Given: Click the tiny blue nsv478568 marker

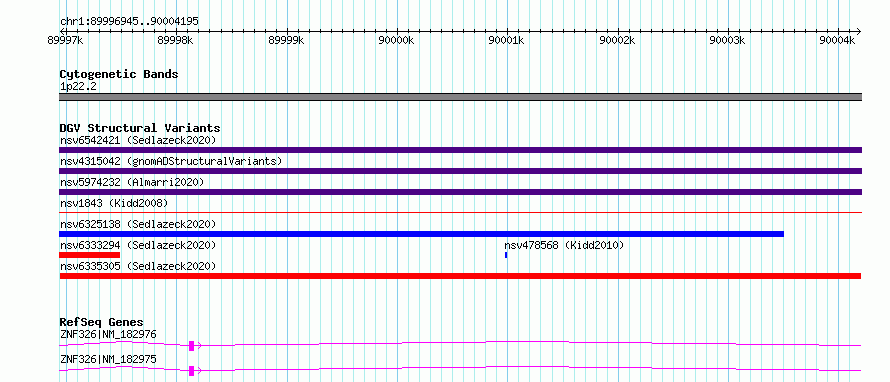Looking at the screenshot, I should click(x=506, y=255).
